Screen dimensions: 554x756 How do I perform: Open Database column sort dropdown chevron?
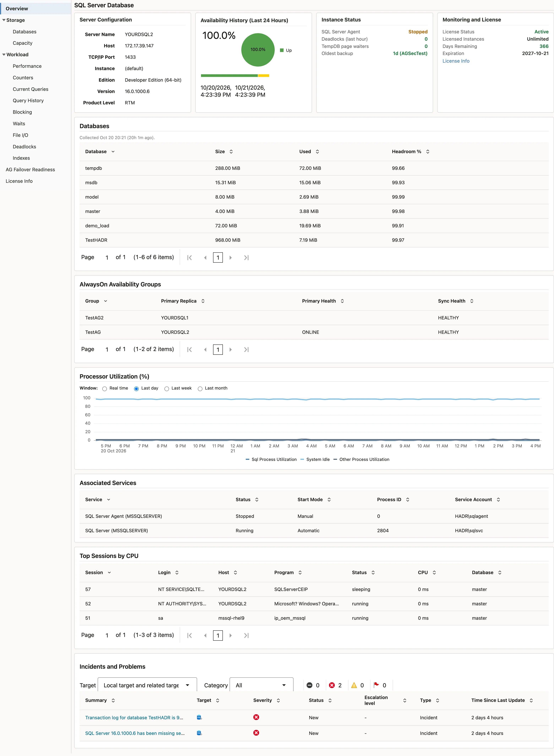tap(113, 152)
